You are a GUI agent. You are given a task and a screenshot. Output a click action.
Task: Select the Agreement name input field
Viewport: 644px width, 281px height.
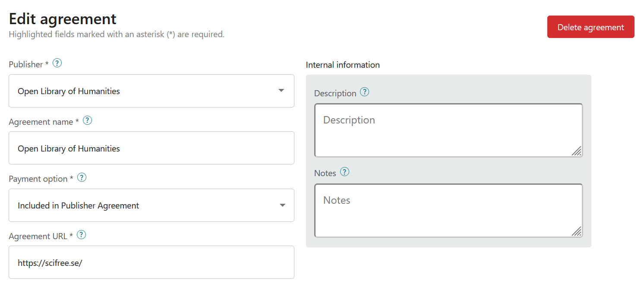pos(151,148)
